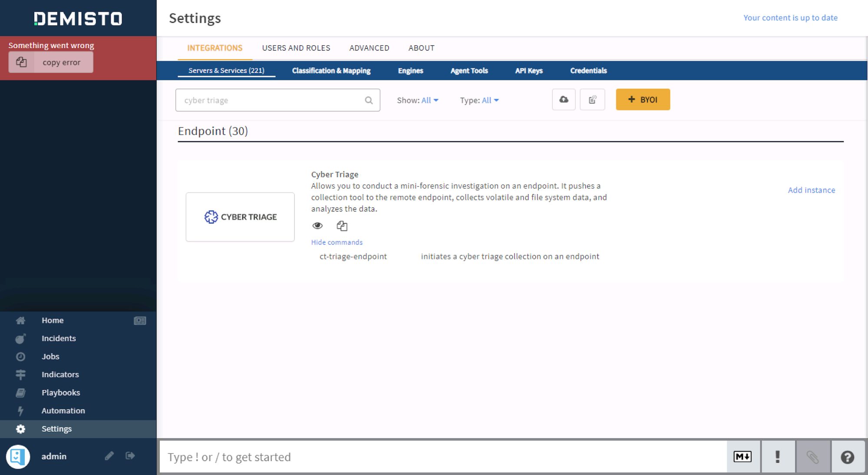Switch to Integrations tab

[x=215, y=48]
